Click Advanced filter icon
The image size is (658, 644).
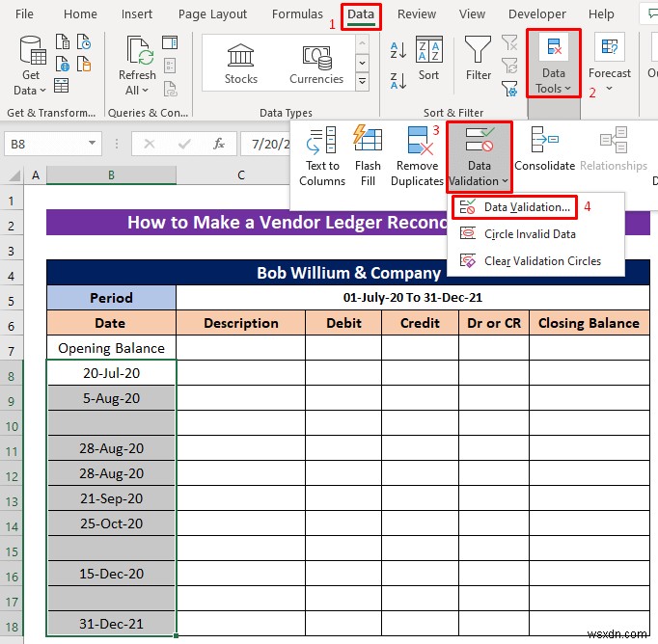pos(509,88)
